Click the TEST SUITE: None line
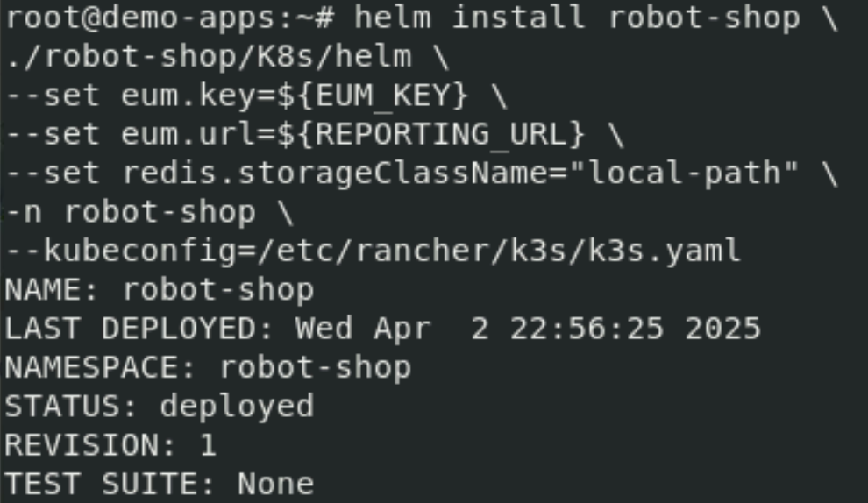 tap(160, 484)
